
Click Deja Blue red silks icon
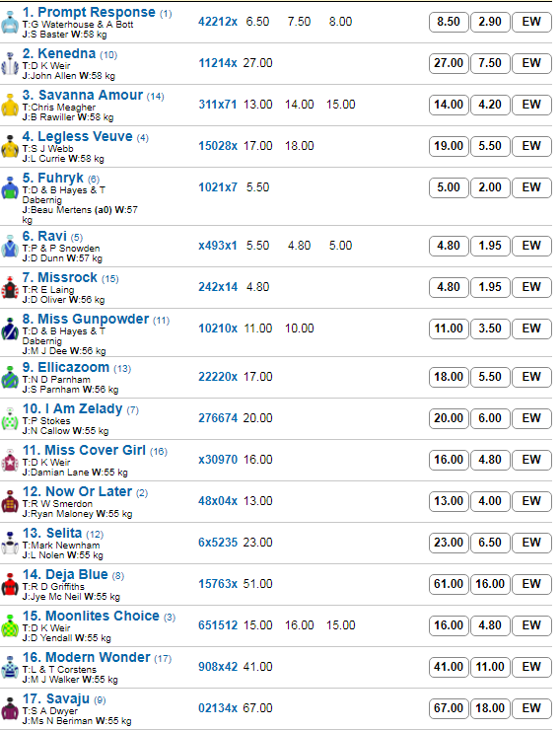(10, 584)
